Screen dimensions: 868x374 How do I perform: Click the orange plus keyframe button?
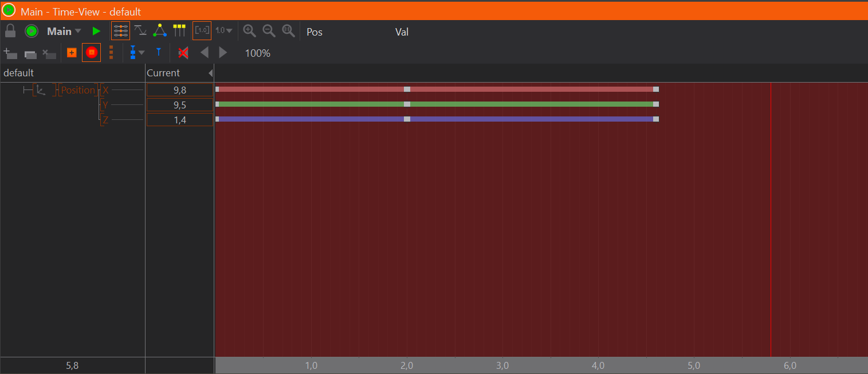pyautogui.click(x=72, y=53)
